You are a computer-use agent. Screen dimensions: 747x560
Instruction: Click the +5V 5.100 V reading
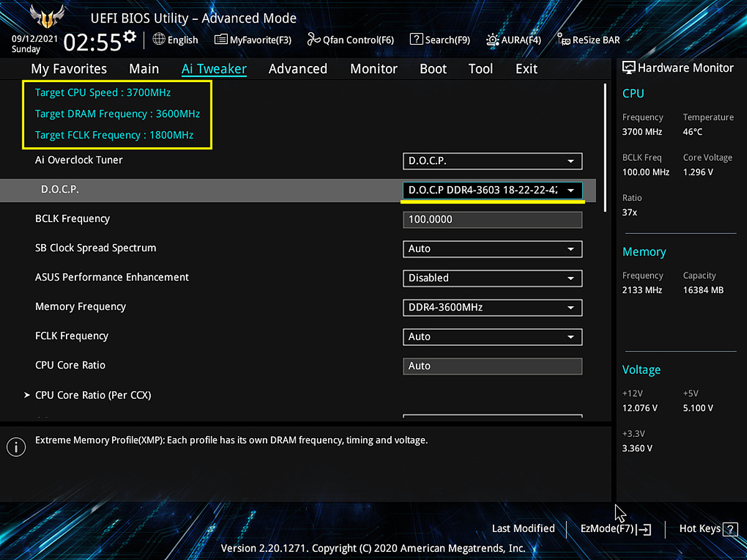tap(698, 408)
